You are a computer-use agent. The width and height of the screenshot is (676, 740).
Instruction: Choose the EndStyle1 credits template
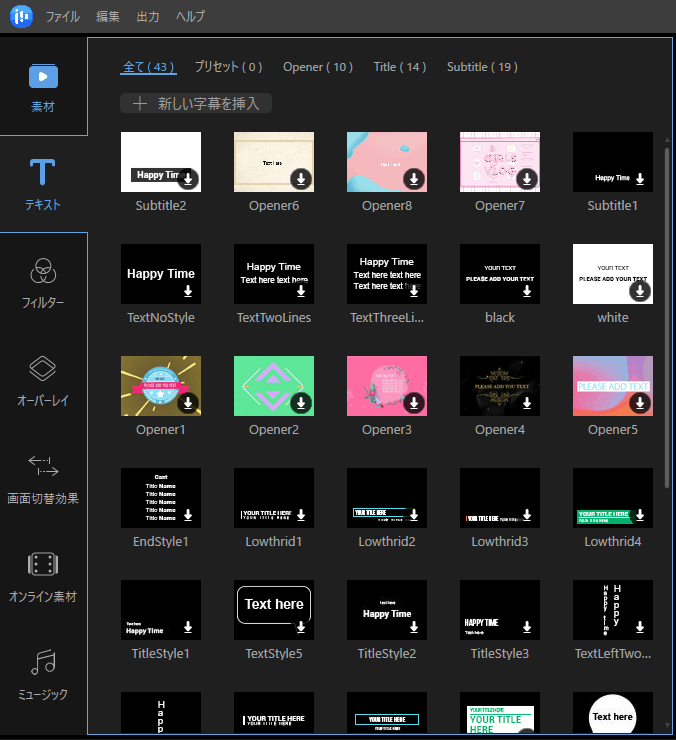point(160,498)
